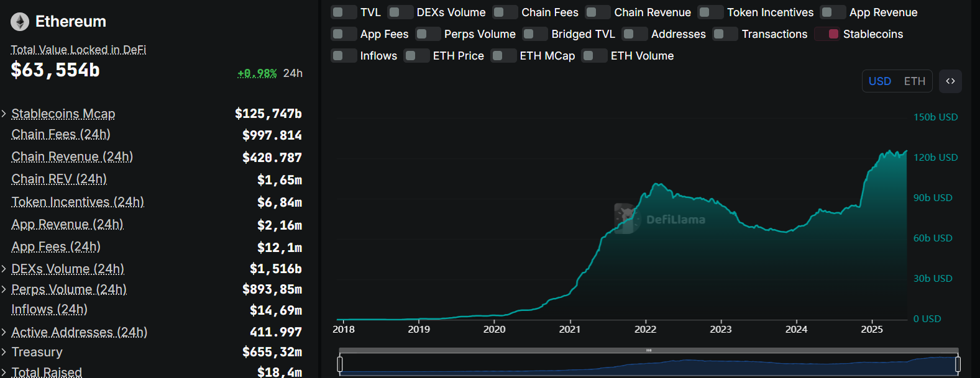The height and width of the screenshot is (378, 980).
Task: Toggle the TVL chart switch
Action: [344, 12]
